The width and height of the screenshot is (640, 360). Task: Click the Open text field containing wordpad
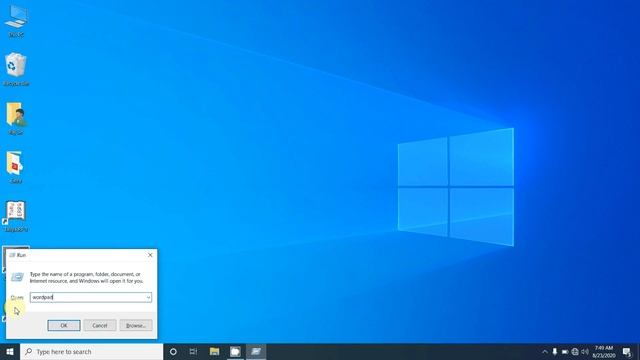click(x=91, y=298)
